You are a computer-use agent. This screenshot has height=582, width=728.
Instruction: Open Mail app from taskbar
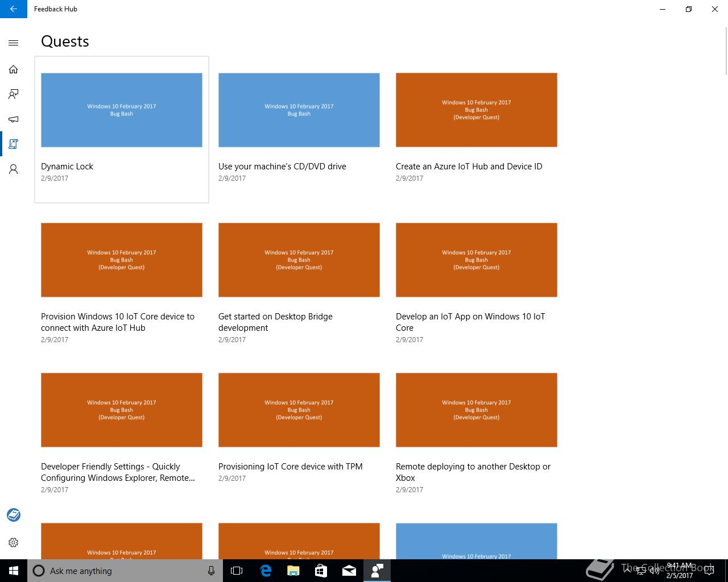[349, 571]
